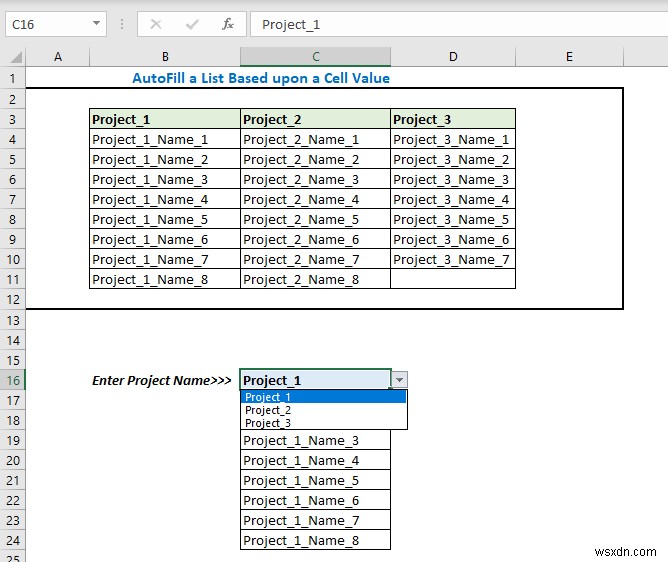This screenshot has width=668, height=562.
Task: Select cell Project_1_Name_6 in row 9
Action: pos(165,239)
